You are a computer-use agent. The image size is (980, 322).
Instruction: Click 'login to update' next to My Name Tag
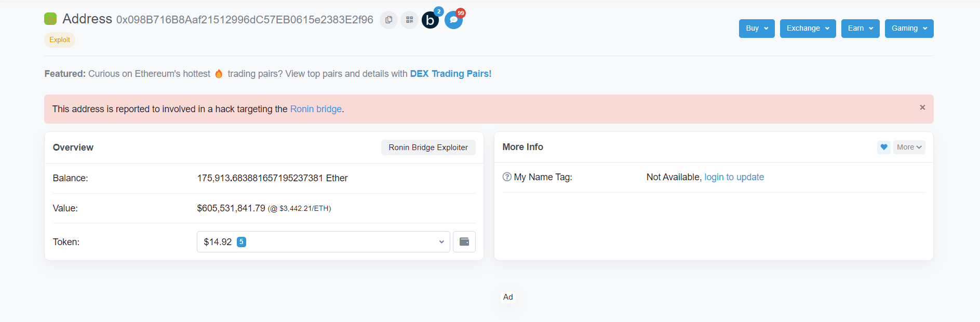734,177
